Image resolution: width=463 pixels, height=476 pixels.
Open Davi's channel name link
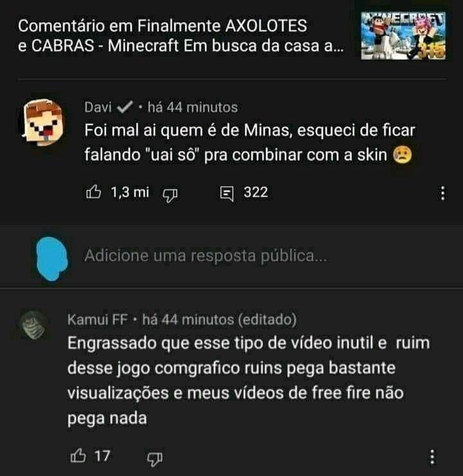pyautogui.click(x=98, y=107)
